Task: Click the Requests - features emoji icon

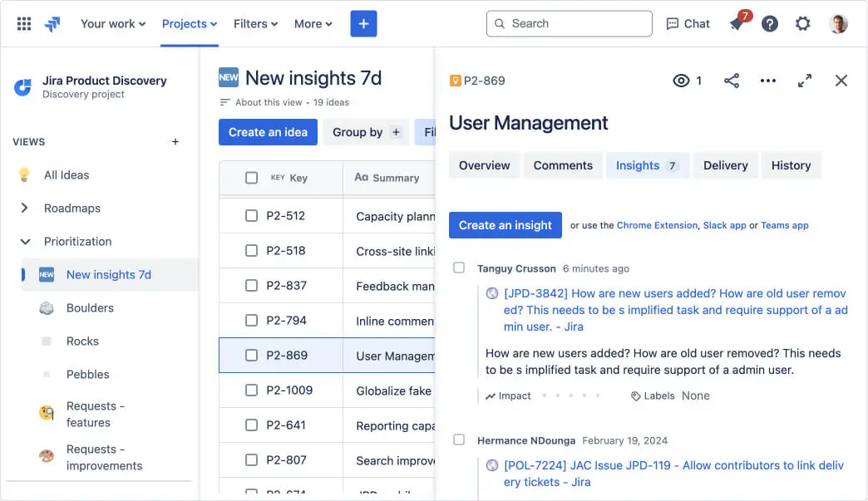Action: [x=47, y=413]
